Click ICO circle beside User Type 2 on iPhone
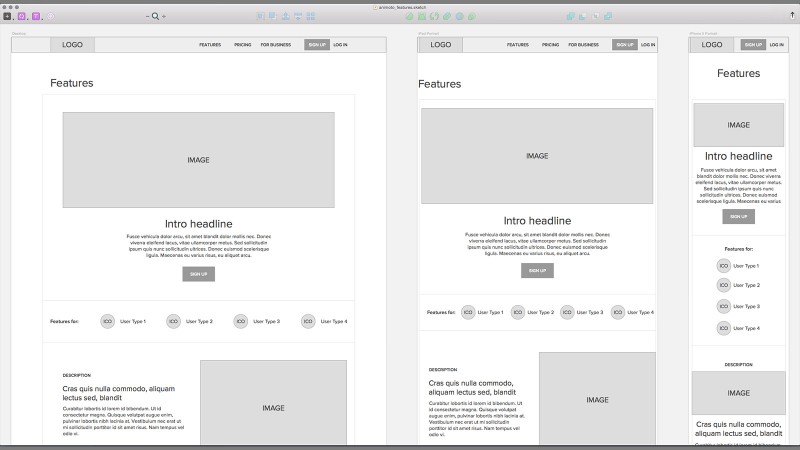Image resolution: width=800 pixels, height=450 pixels. click(x=724, y=285)
